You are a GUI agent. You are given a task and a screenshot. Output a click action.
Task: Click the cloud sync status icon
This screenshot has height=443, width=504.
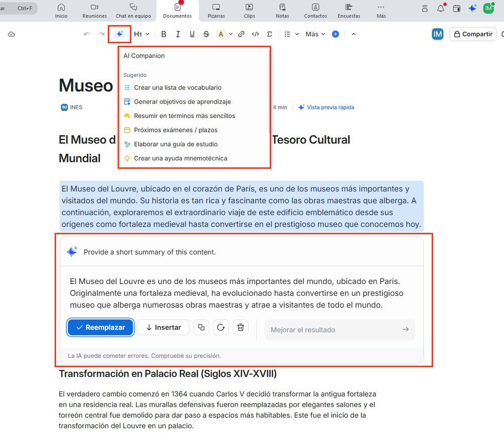click(x=11, y=34)
